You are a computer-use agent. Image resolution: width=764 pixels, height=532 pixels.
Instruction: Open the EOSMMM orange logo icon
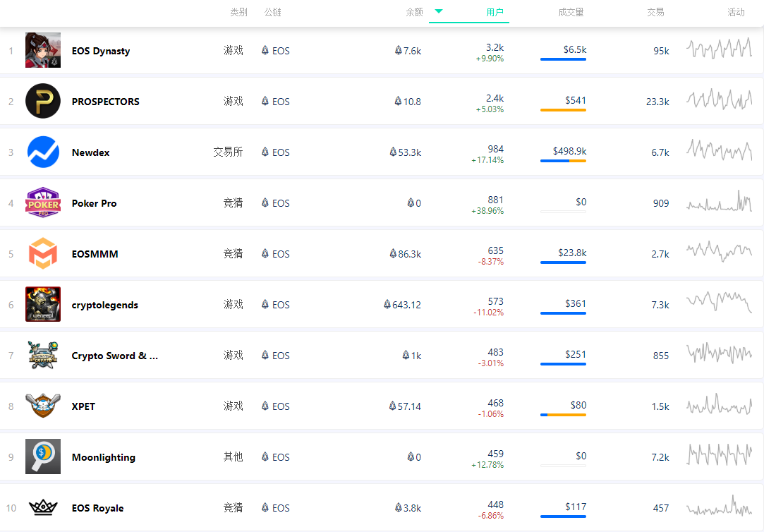[x=43, y=253]
